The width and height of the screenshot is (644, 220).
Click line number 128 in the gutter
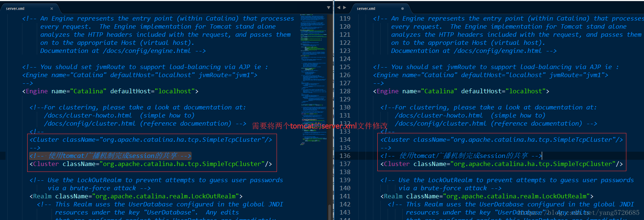(345, 91)
